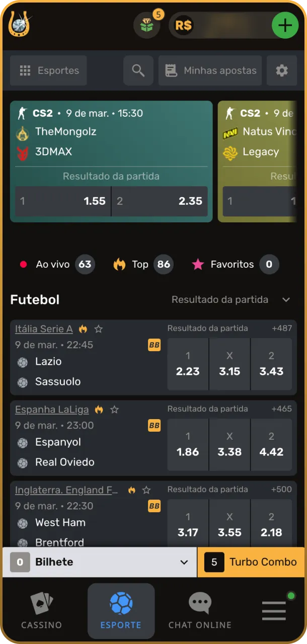The height and width of the screenshot is (644, 307).
Task: Tap the Cassino cards icon
Action: (41, 602)
